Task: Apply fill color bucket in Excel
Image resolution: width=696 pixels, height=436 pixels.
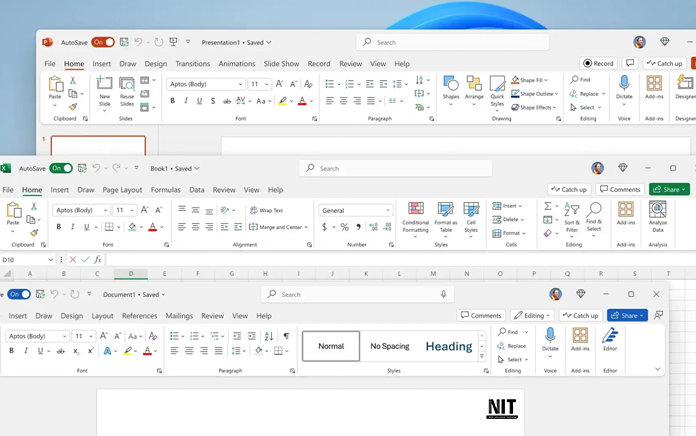Action: [132, 227]
